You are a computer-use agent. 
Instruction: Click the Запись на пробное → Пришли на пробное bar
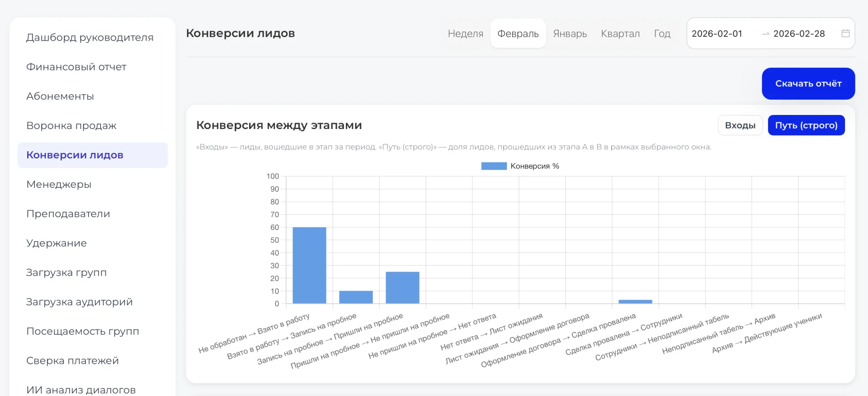pyautogui.click(x=402, y=288)
